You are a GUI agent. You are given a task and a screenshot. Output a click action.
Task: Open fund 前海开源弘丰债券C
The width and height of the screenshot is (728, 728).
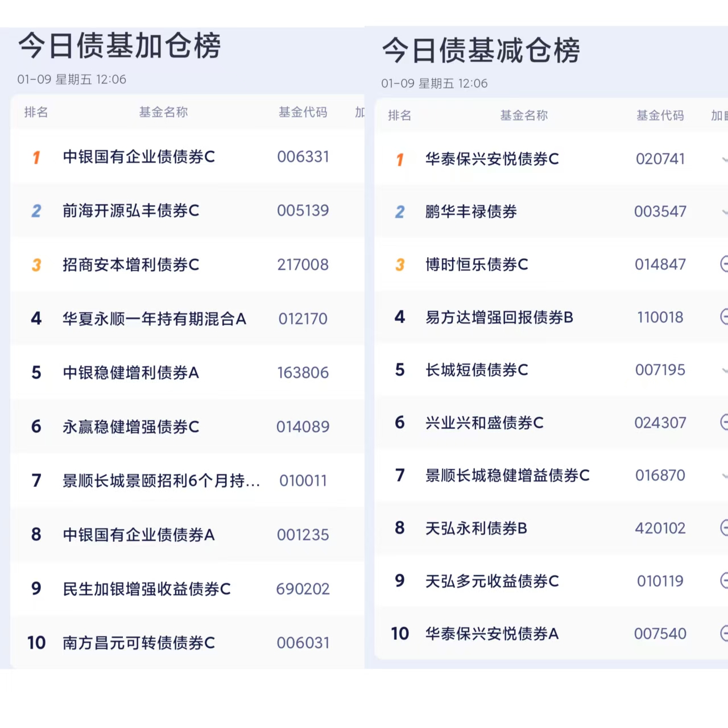(x=131, y=211)
